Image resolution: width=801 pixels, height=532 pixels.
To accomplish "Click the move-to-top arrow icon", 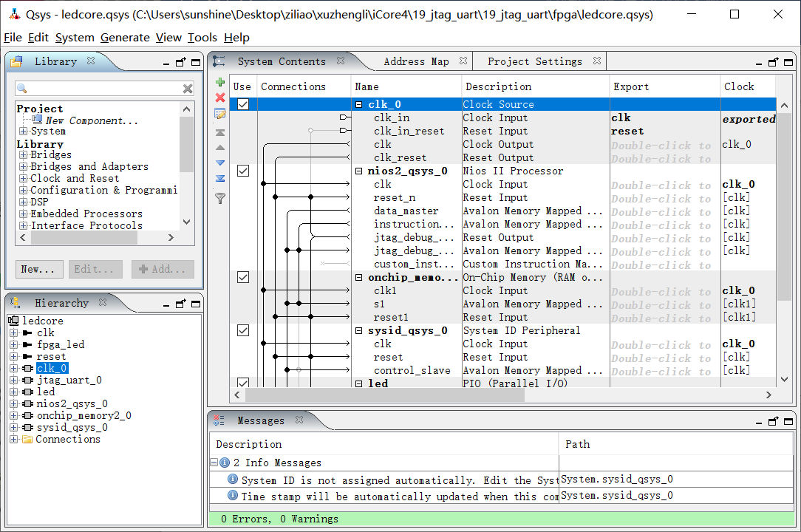I will pyautogui.click(x=219, y=133).
